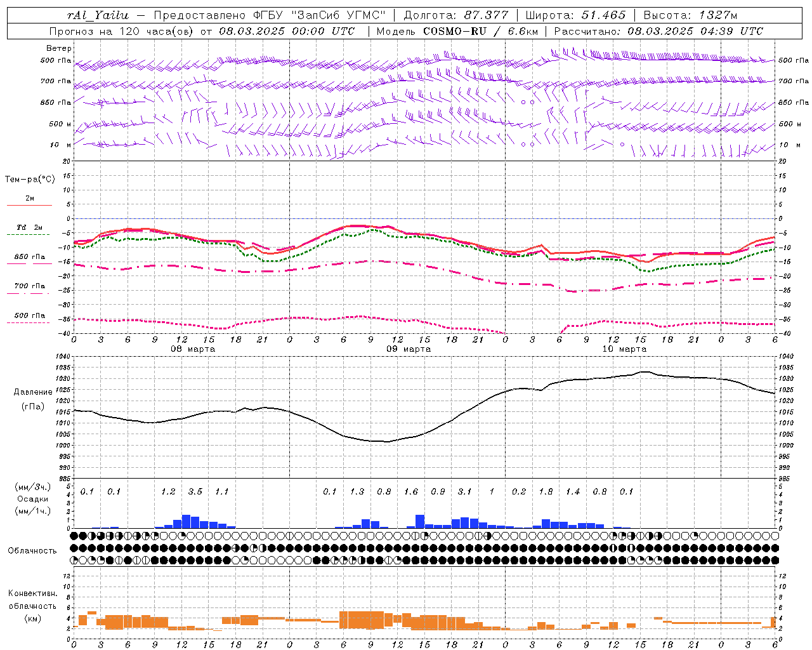Click the 'Осадки' precipitation panel label
812x650 pixels.
click(x=33, y=499)
